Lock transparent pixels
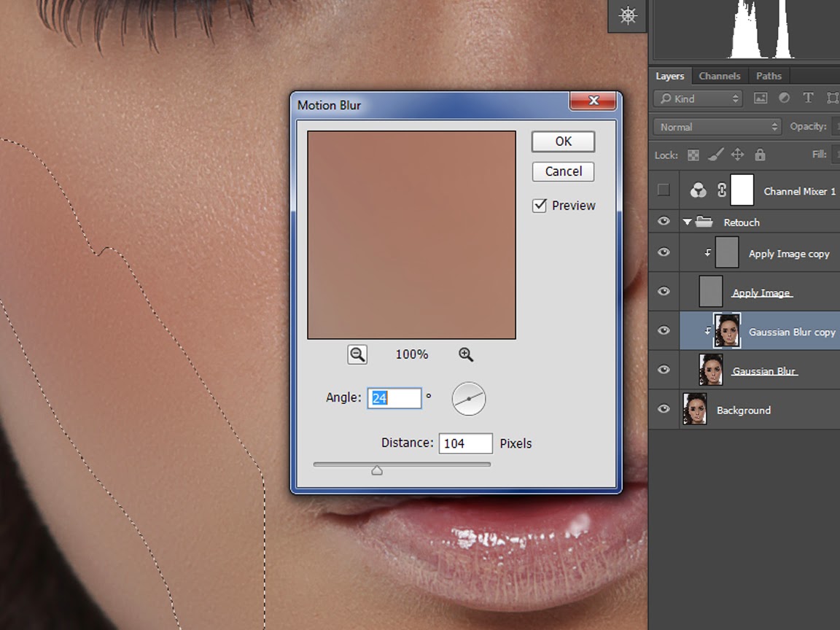This screenshot has height=630, width=840. pos(693,155)
